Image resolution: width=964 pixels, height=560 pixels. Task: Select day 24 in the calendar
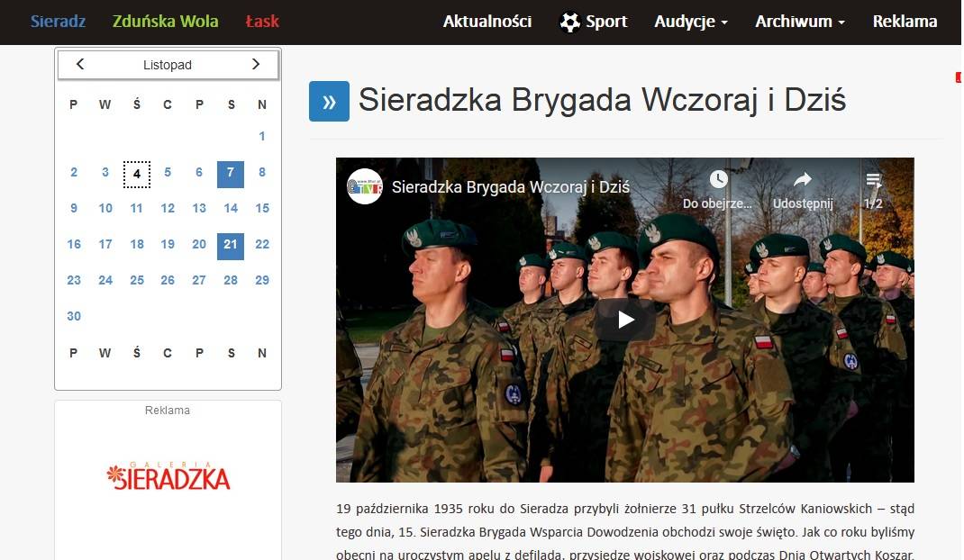tap(105, 280)
